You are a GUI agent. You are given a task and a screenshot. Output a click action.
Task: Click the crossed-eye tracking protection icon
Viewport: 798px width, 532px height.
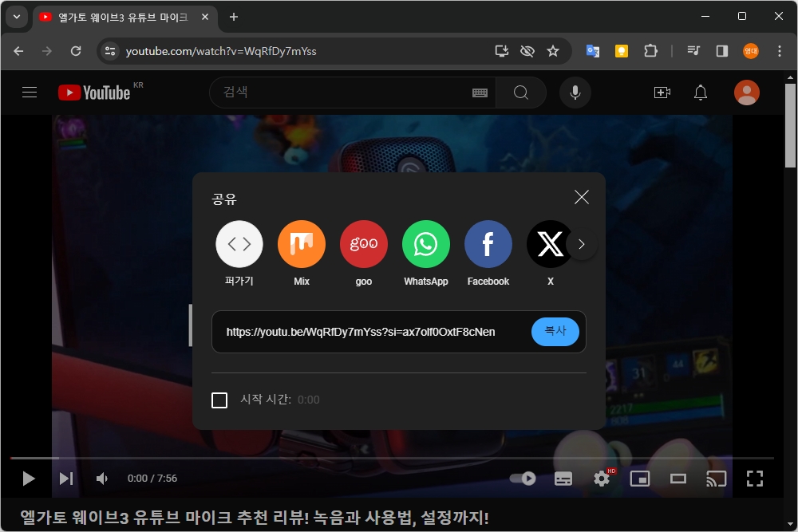click(x=527, y=51)
